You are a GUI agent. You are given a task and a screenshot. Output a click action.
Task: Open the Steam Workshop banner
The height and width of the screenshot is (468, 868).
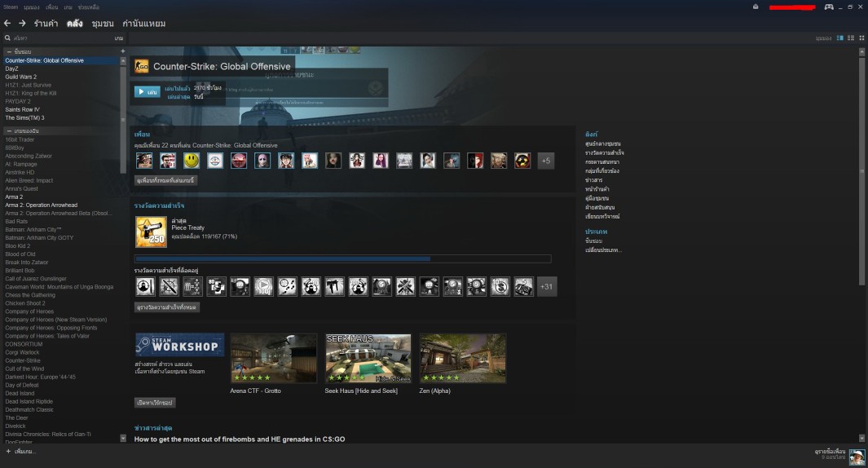[x=180, y=345]
